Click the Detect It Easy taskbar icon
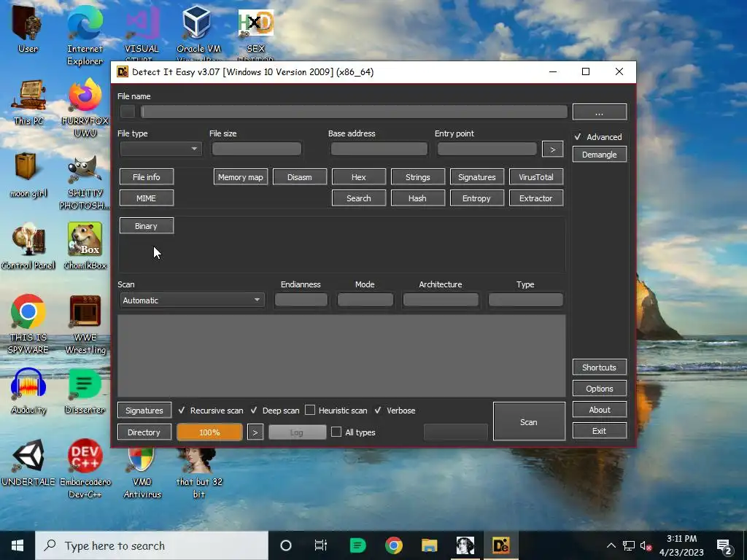747x560 pixels. [500, 545]
